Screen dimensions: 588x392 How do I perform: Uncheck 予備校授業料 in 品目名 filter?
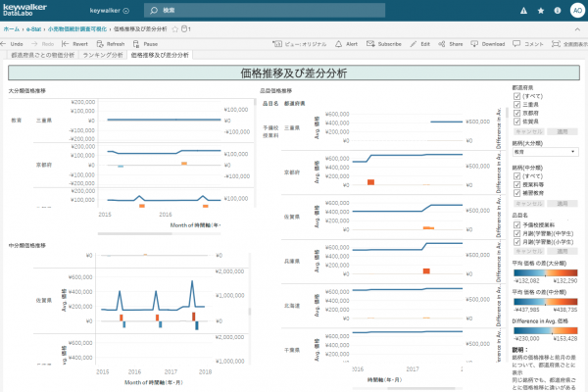[x=517, y=225]
